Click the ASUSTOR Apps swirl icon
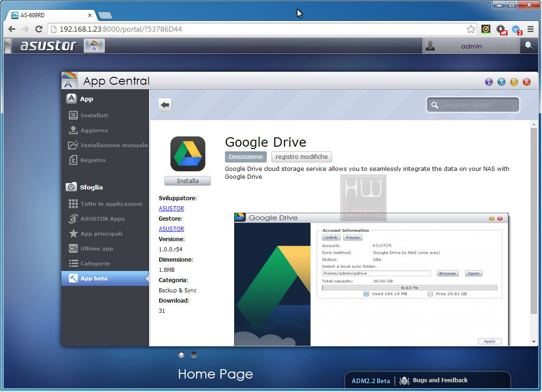Image resolution: width=542 pixels, height=392 pixels. (x=73, y=219)
